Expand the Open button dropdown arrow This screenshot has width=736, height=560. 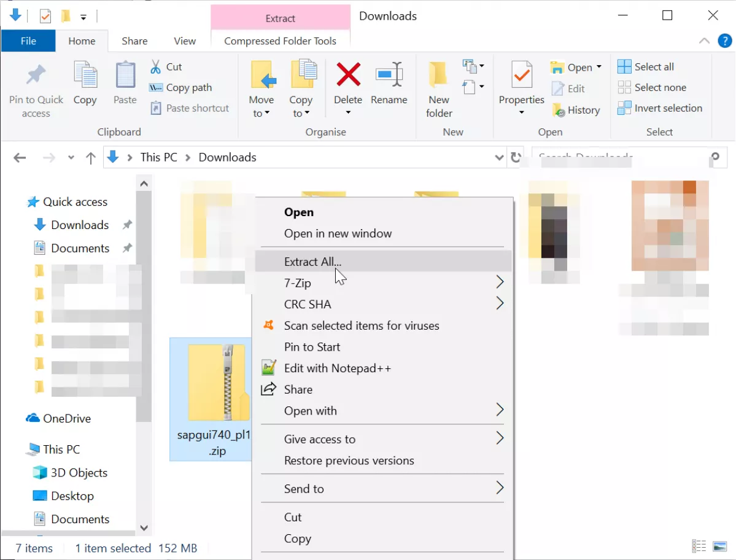(x=599, y=67)
